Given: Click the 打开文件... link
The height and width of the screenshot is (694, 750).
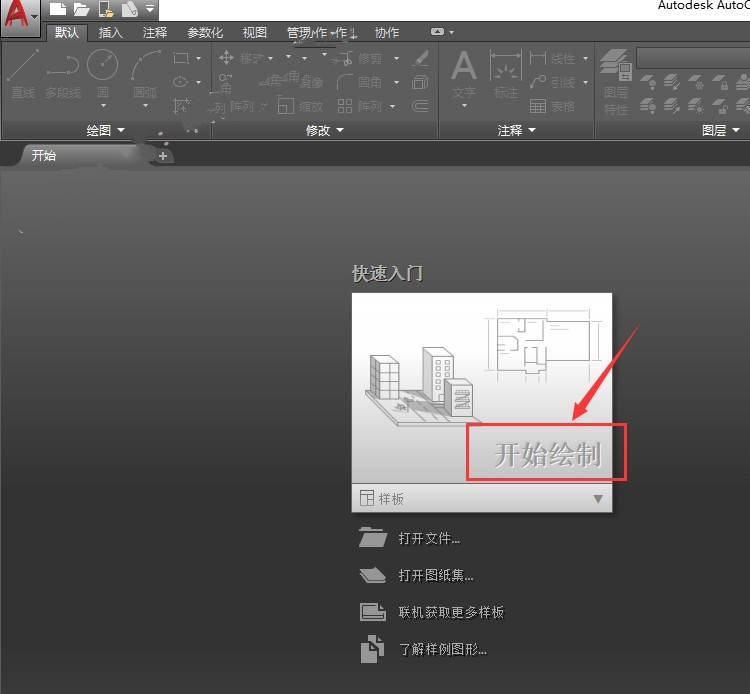Looking at the screenshot, I should pyautogui.click(x=429, y=539).
